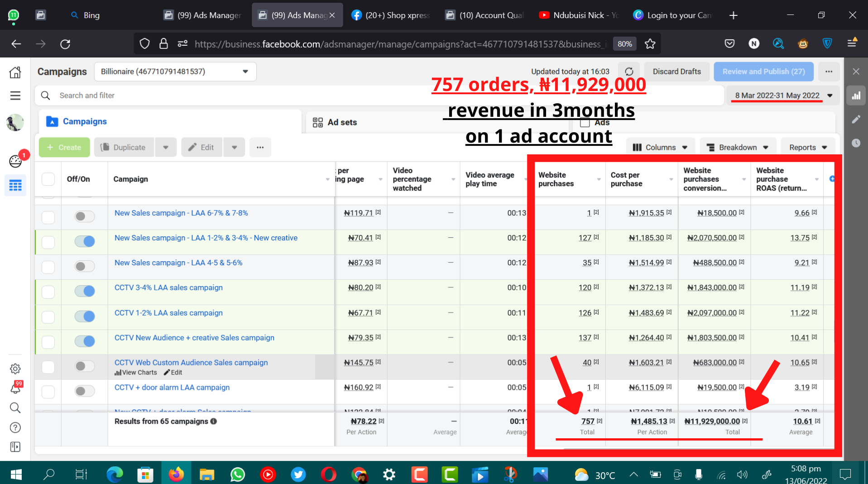Screen dimensions: 868x484
Task: Tick the checkbox for CCTV 1-2% LAA campaign
Action: [48, 316]
